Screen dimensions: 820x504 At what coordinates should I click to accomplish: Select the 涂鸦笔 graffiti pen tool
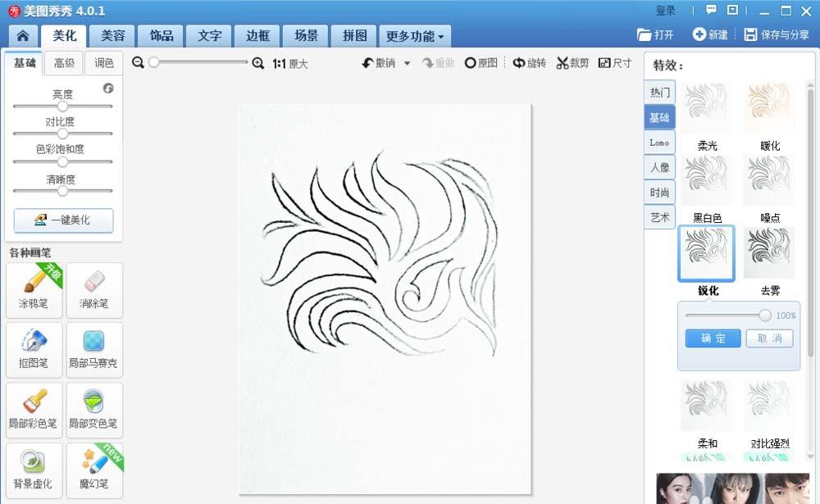pos(34,290)
